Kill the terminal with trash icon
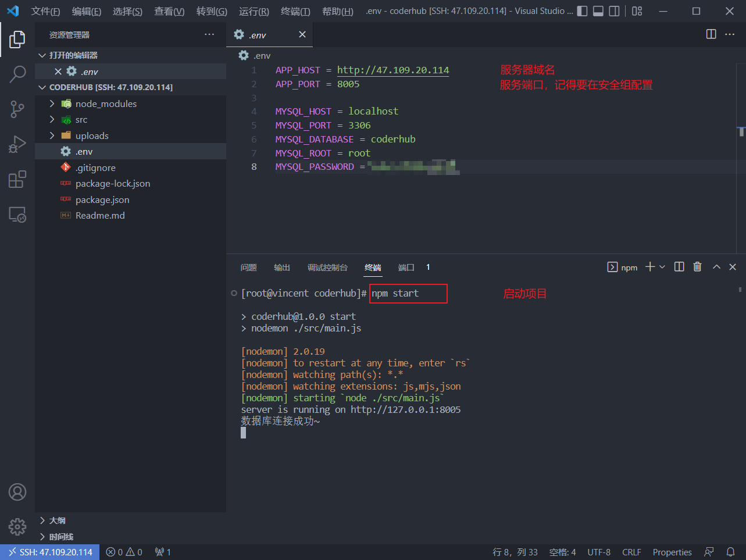The height and width of the screenshot is (560, 746). click(x=697, y=267)
